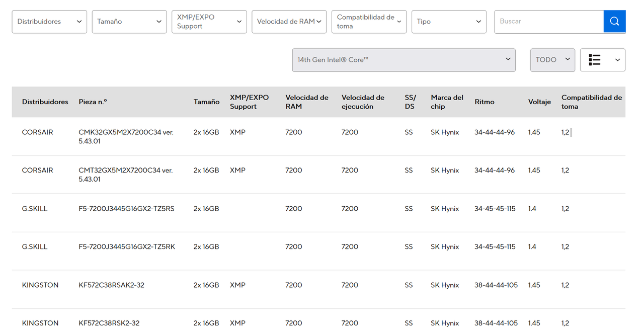Image resolution: width=644 pixels, height=335 pixels.
Task: Select part number KF572C38RSAK2-32
Action: point(112,285)
